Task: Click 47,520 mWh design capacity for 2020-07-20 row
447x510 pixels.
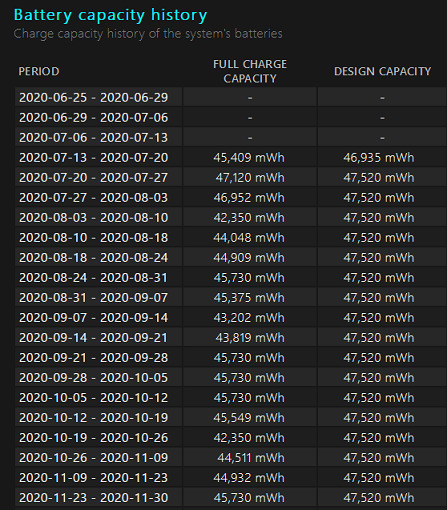Action: point(379,178)
